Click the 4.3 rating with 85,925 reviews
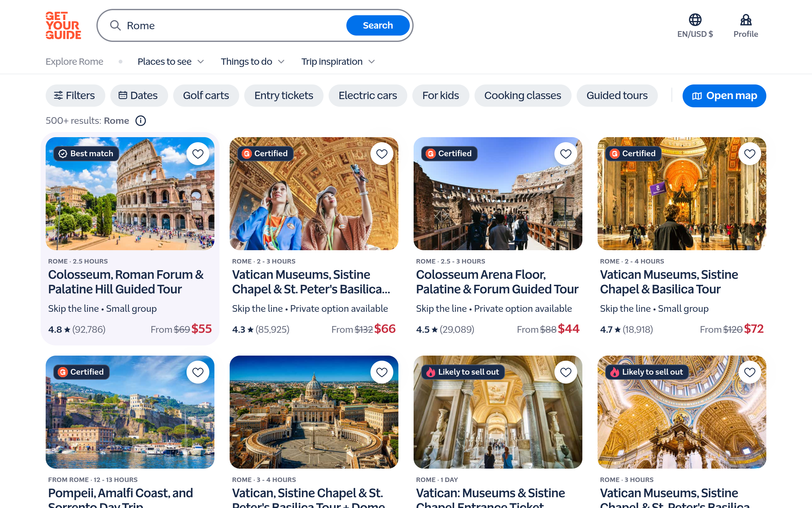This screenshot has width=812, height=508. (x=261, y=329)
